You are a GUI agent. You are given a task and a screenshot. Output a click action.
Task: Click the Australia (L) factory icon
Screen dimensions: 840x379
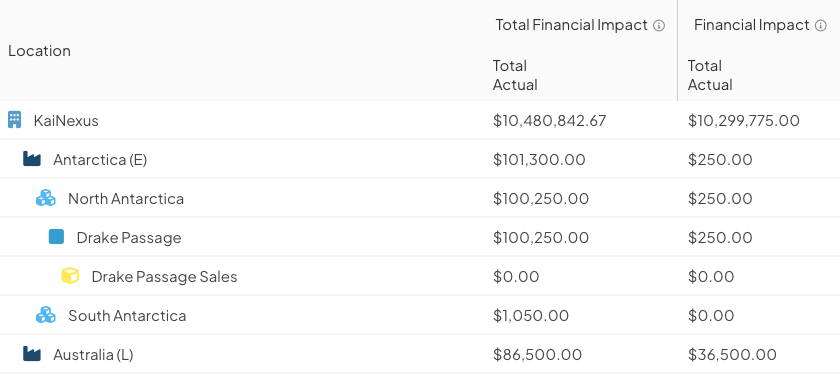point(32,354)
